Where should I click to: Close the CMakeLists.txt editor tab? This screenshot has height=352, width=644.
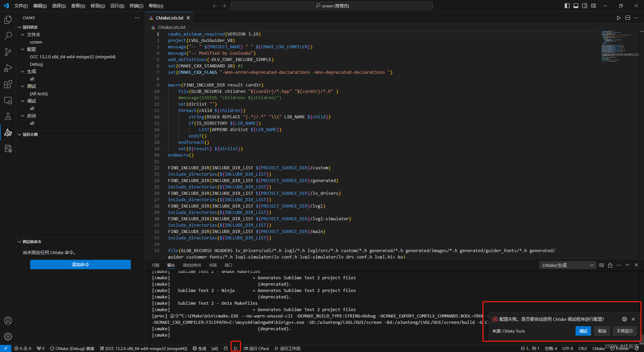coord(188,18)
